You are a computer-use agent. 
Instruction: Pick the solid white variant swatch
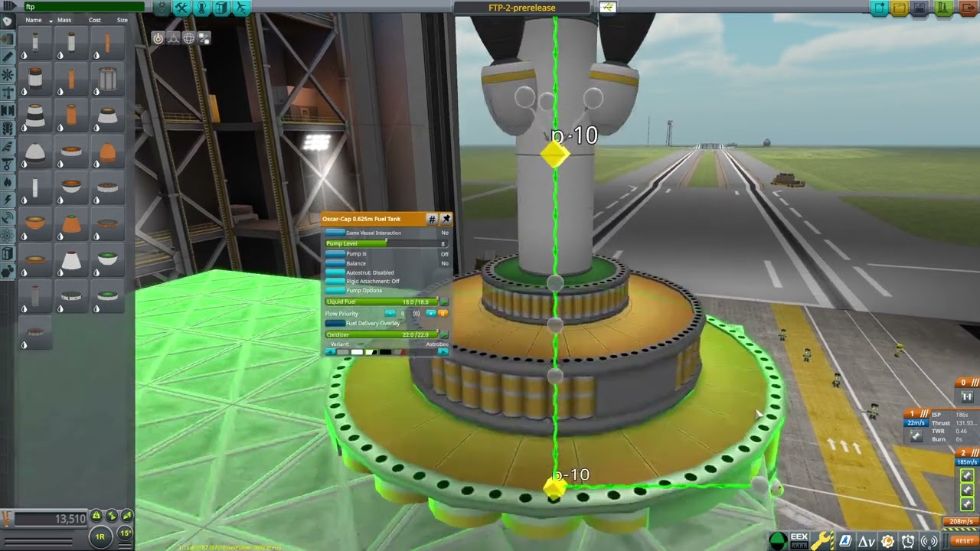356,352
